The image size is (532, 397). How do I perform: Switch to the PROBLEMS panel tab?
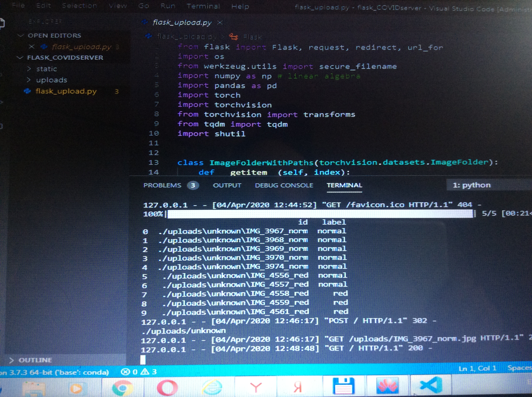[162, 185]
